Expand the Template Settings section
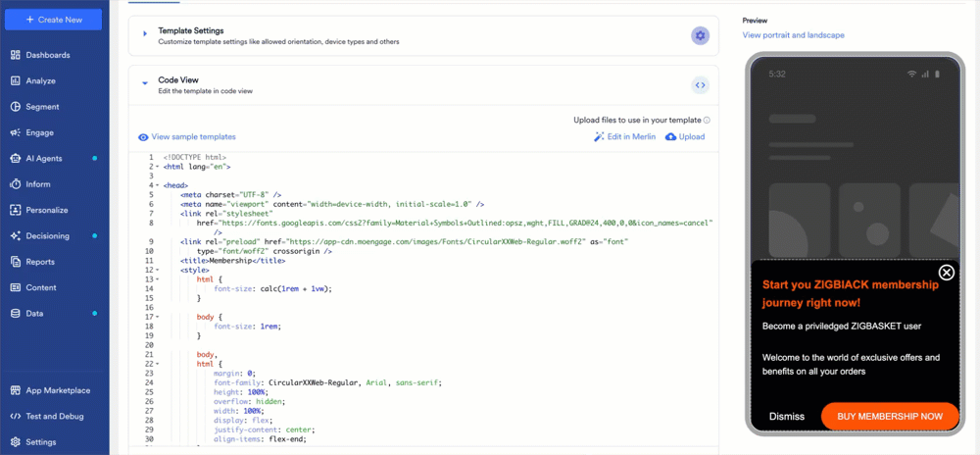 145,33
